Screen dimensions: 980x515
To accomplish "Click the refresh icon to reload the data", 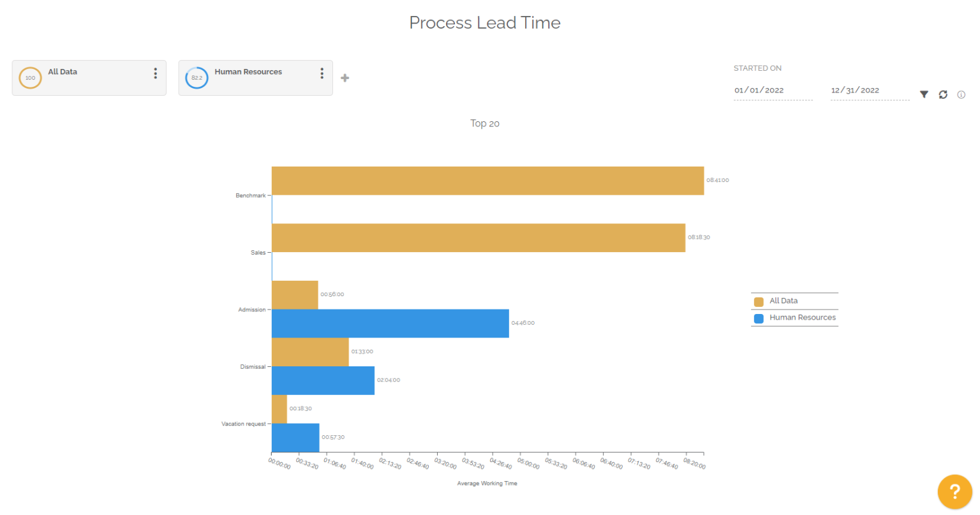I will click(x=943, y=94).
